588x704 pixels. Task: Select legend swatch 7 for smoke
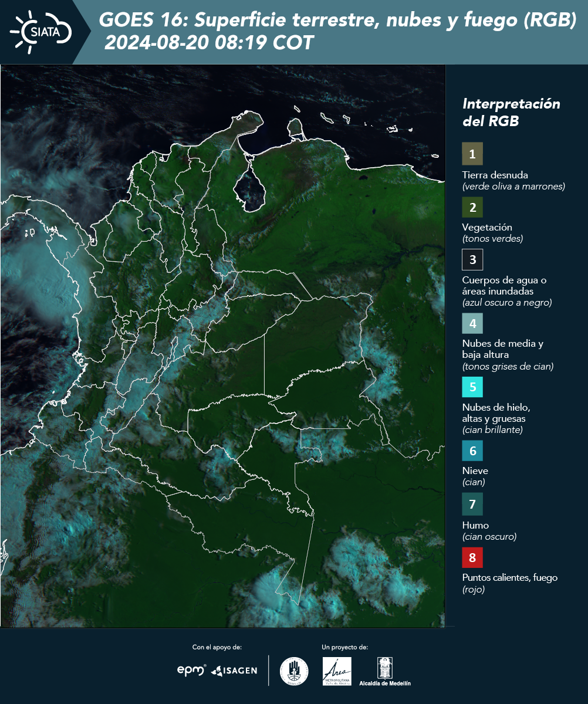pyautogui.click(x=472, y=504)
